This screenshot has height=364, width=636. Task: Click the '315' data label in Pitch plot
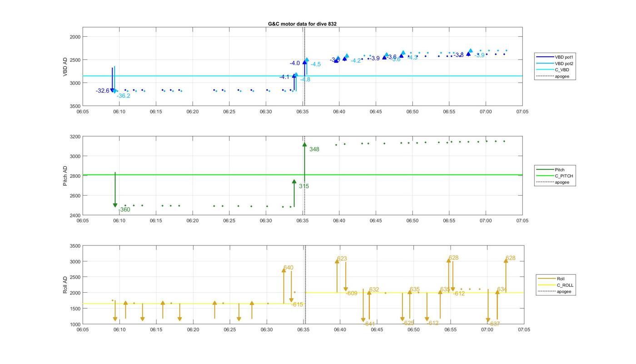[x=304, y=186]
